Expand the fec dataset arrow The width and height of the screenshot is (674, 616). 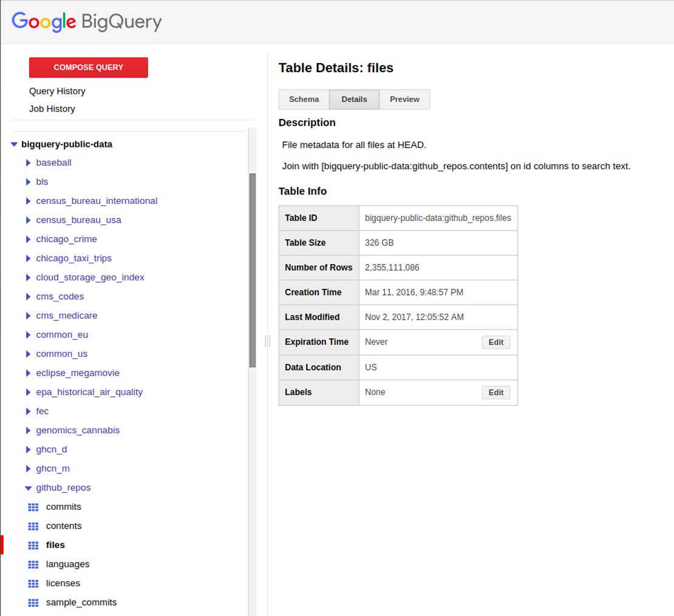29,411
